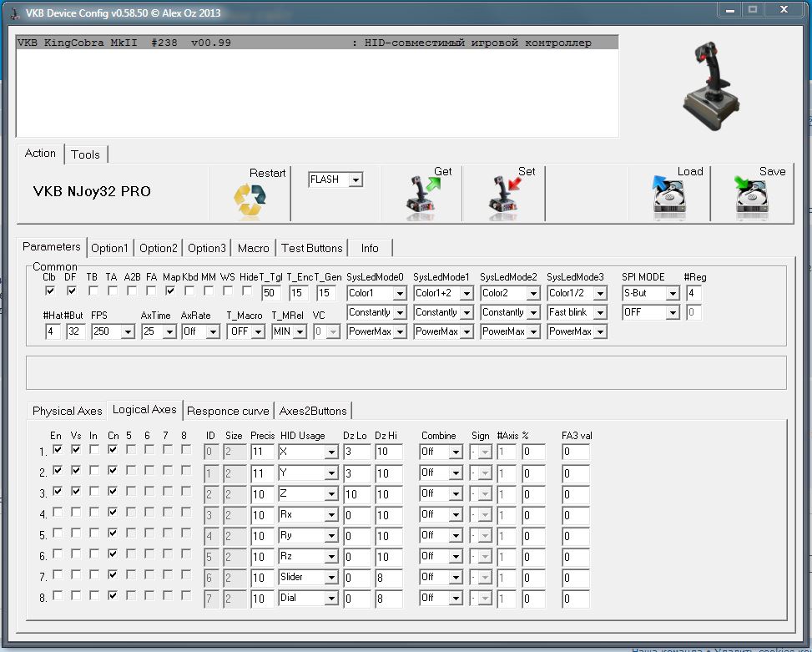Click the #But value field

click(76, 331)
